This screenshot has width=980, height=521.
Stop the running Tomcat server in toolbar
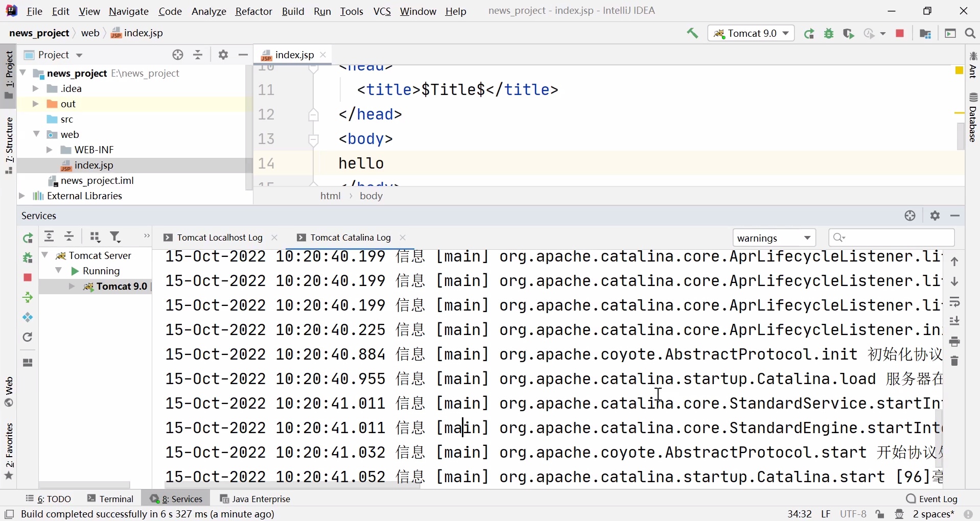click(x=901, y=34)
